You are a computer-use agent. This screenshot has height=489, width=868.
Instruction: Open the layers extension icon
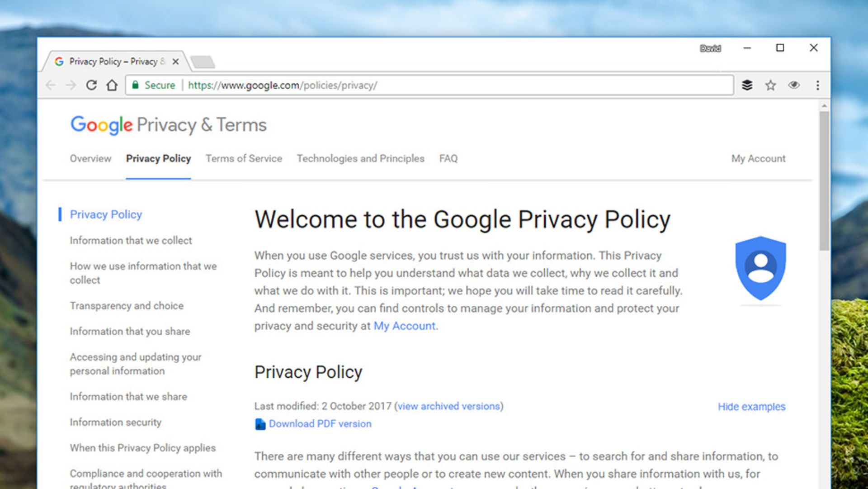click(747, 85)
